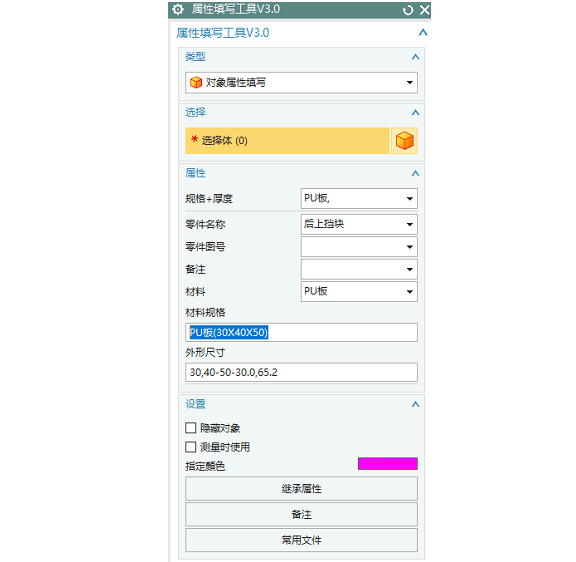The image size is (576, 562).
Task: Enable the 测量时使用 checkbox
Action: coord(191,447)
